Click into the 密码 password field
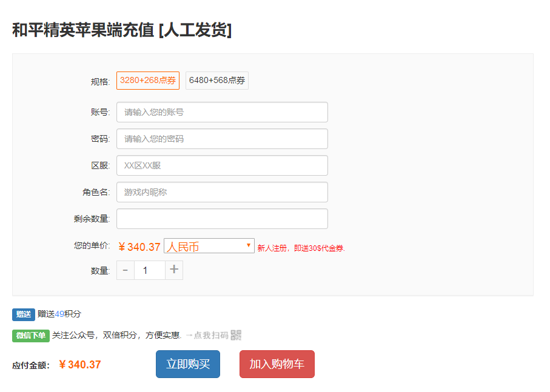 222,139
